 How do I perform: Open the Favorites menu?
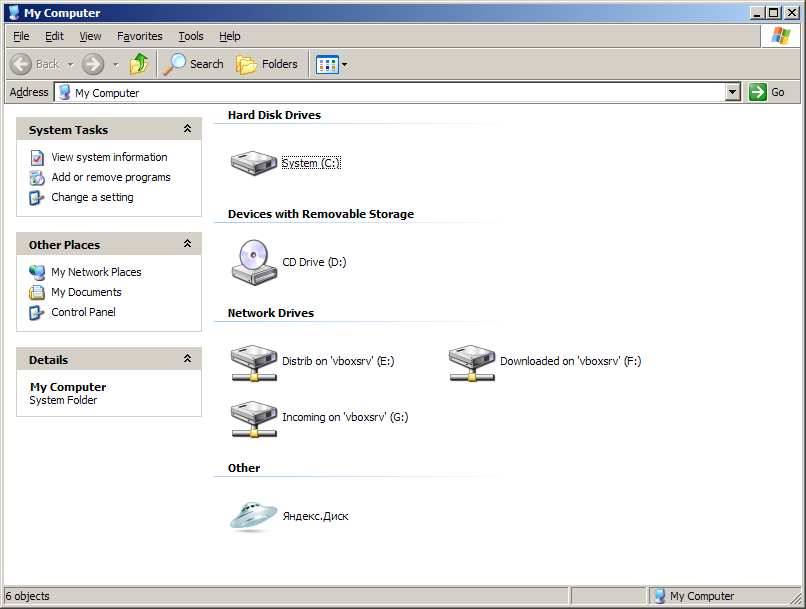(x=139, y=36)
